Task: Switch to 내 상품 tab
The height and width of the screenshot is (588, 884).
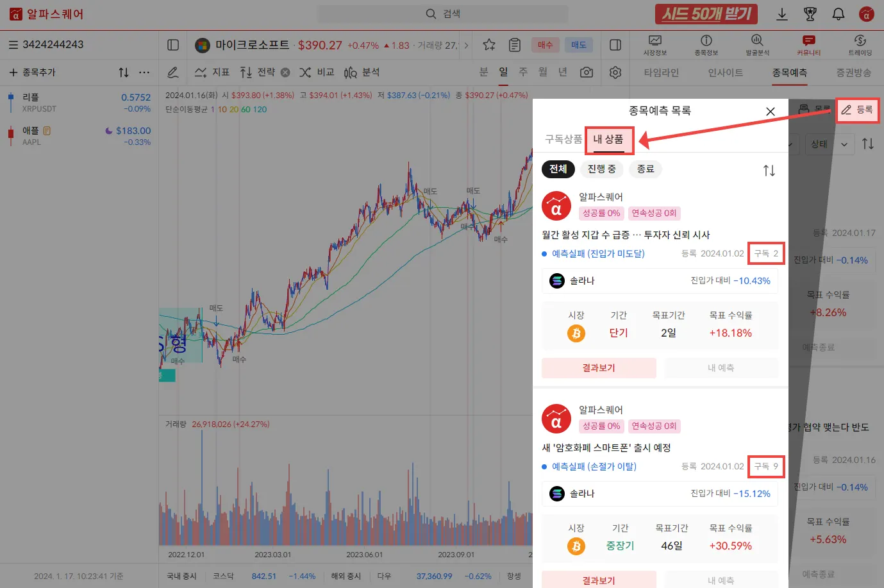Action: pos(608,139)
